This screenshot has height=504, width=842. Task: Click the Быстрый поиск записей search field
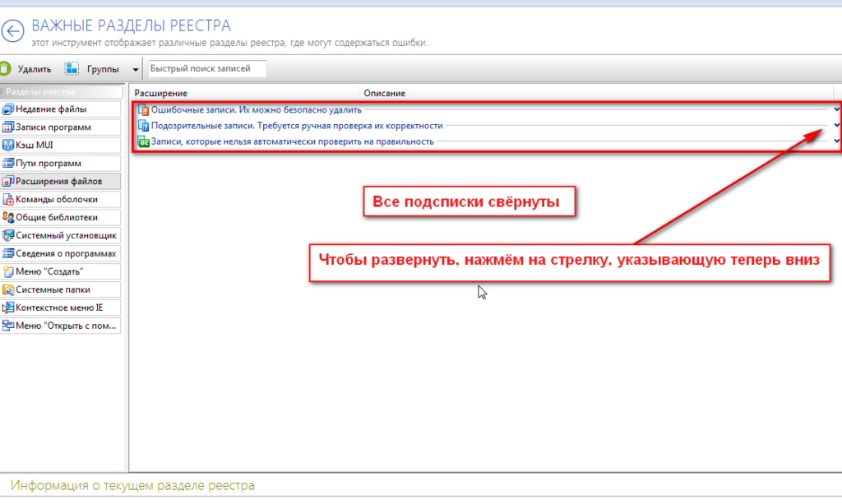coord(206,69)
